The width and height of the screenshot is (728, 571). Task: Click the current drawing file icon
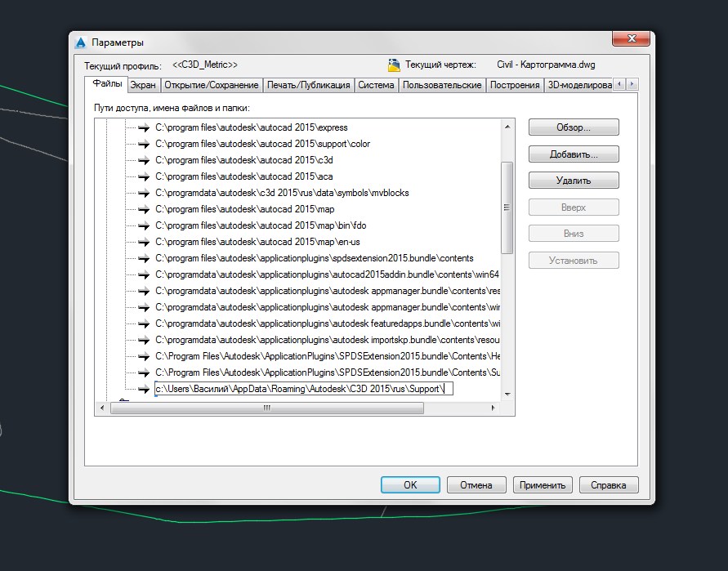[x=394, y=65]
